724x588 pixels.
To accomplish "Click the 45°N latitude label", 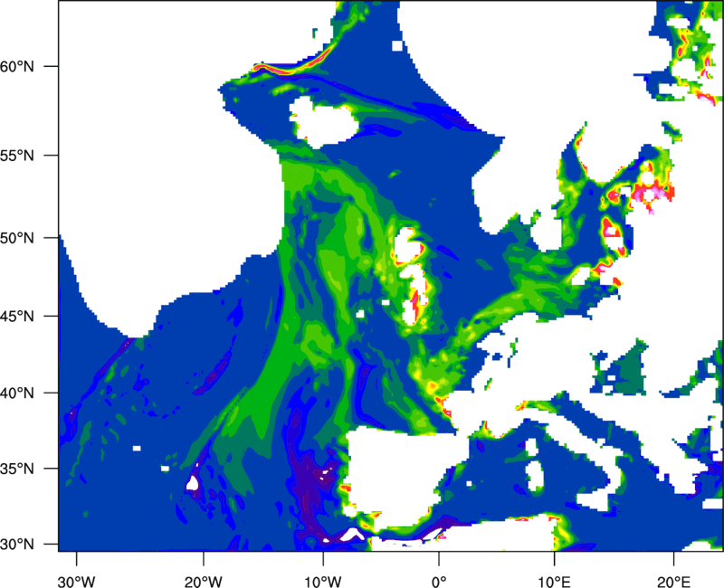I will 17,317.
